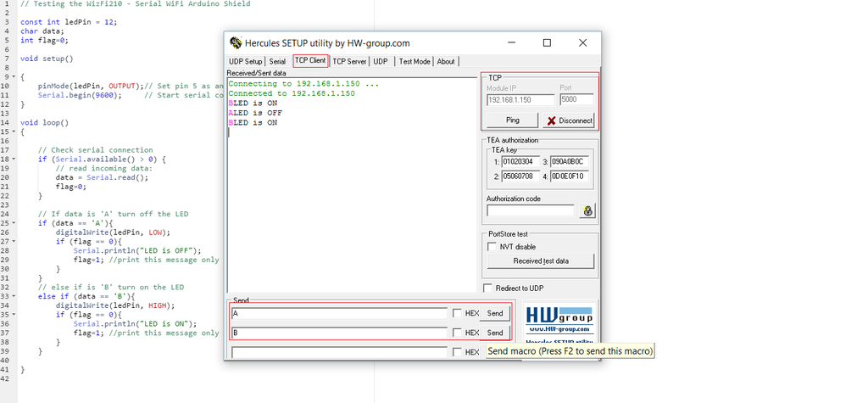Click the www.HW-group.com link
The height and width of the screenshot is (403, 868).
pos(558,329)
